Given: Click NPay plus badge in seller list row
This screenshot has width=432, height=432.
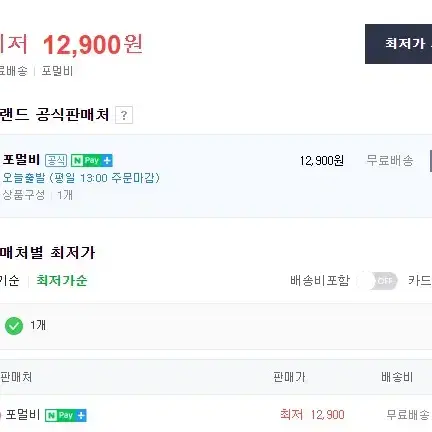Looking at the screenshot, I should point(66,415).
